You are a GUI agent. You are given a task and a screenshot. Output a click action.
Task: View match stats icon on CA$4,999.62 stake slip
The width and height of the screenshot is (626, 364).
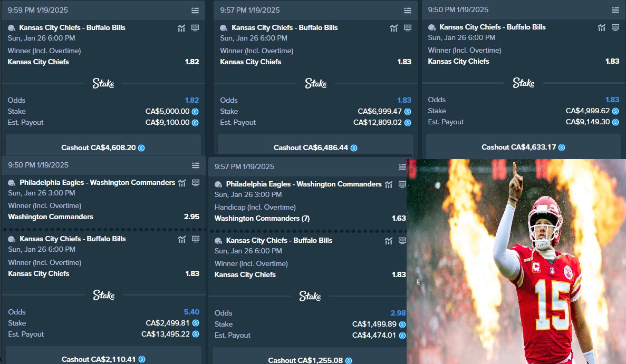coord(602,27)
